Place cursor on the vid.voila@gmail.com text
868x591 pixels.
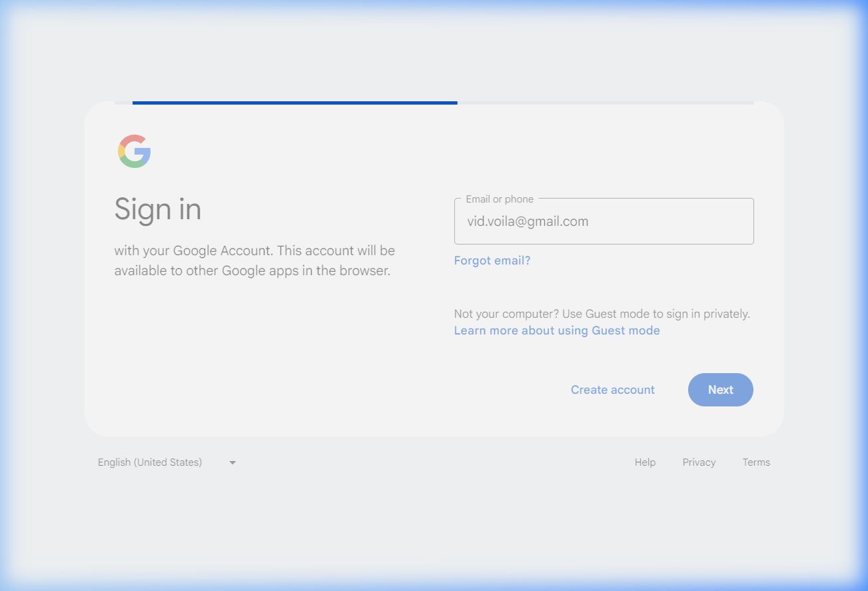pos(527,222)
